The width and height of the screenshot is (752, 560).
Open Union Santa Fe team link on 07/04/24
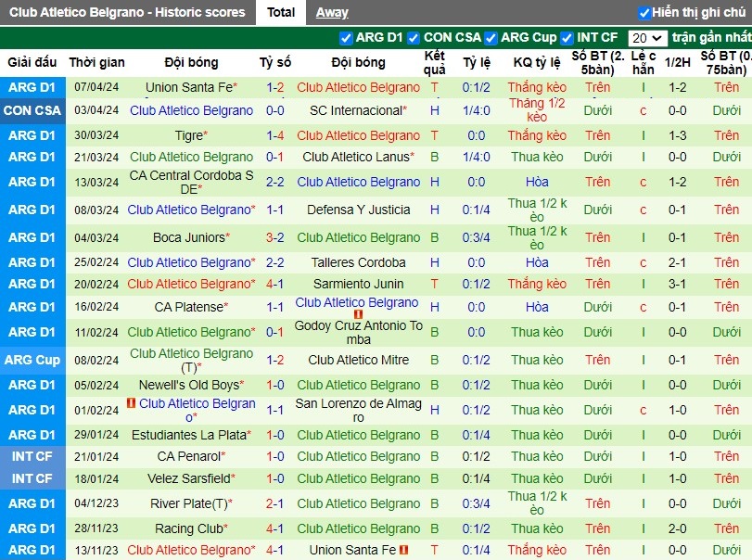[191, 87]
